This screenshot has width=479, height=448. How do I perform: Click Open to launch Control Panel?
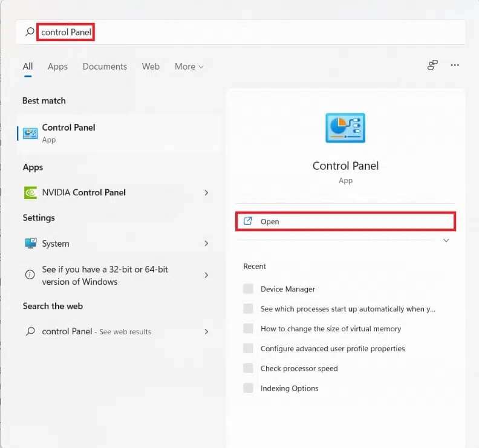click(x=345, y=221)
